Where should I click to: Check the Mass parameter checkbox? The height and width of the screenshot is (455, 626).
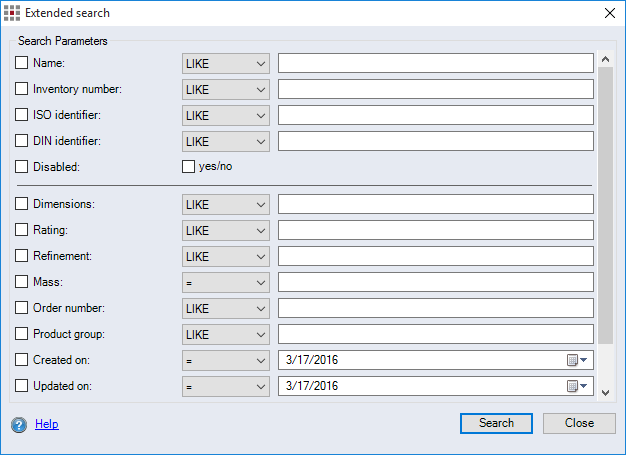tap(22, 282)
